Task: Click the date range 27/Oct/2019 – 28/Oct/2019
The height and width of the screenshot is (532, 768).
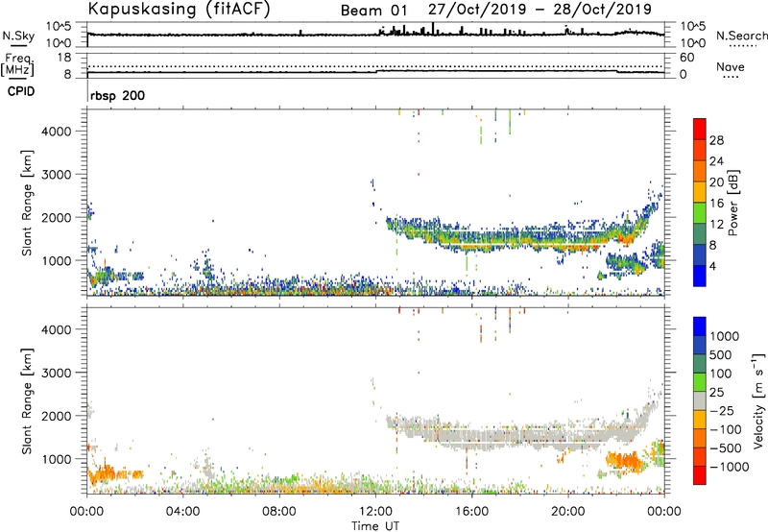Action: pyautogui.click(x=540, y=10)
